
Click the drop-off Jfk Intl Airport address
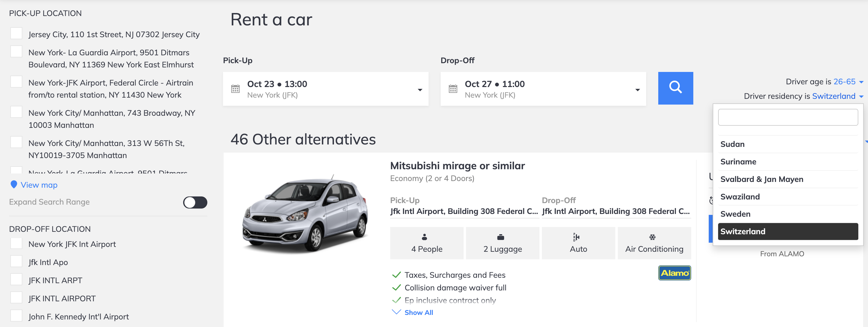(616, 211)
